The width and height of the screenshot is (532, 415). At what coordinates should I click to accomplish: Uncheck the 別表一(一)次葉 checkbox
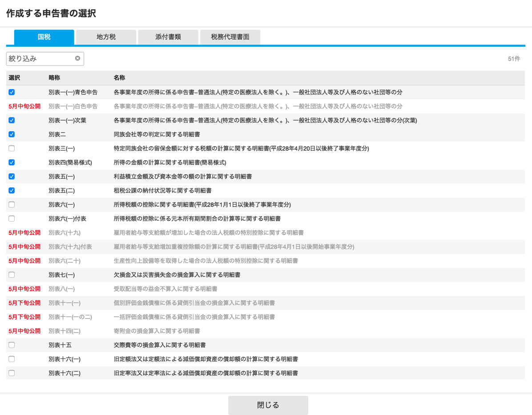(12, 120)
